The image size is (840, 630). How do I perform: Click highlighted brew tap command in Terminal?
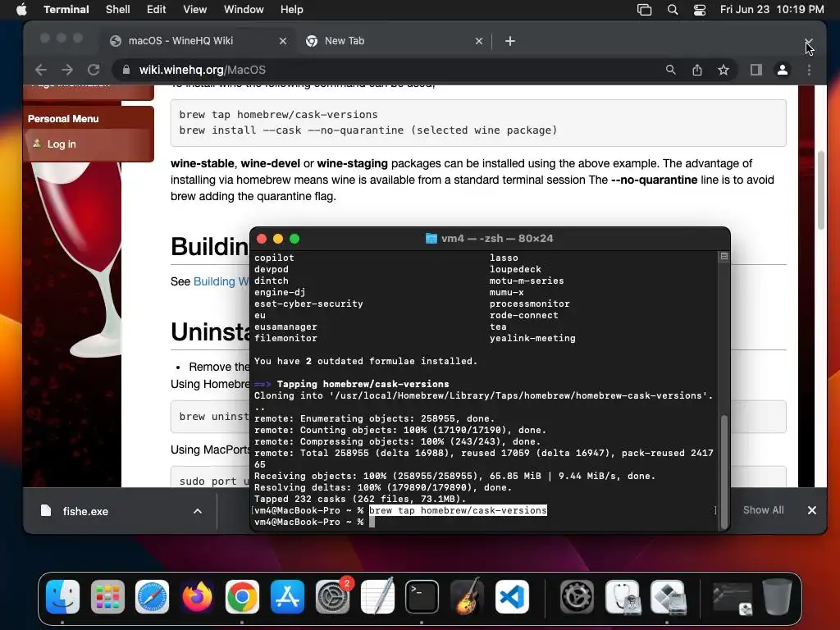[x=458, y=510]
